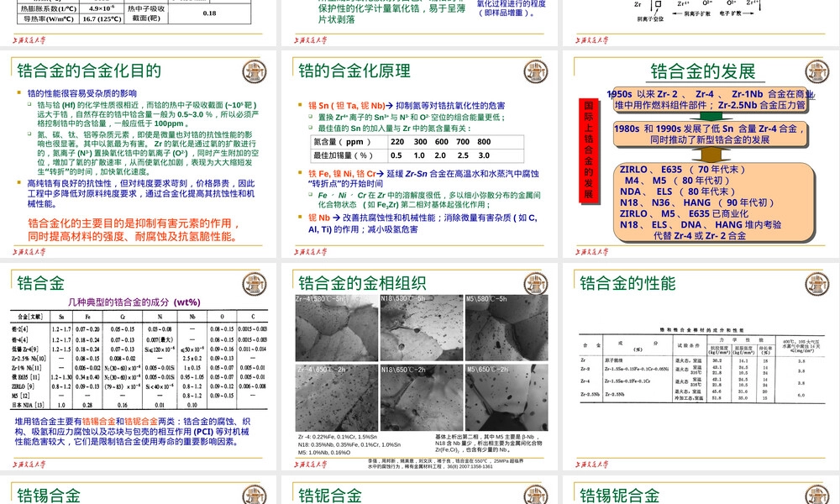
Task: Click the university emblem on 锆合金的发展 slide
Action: coord(817,71)
